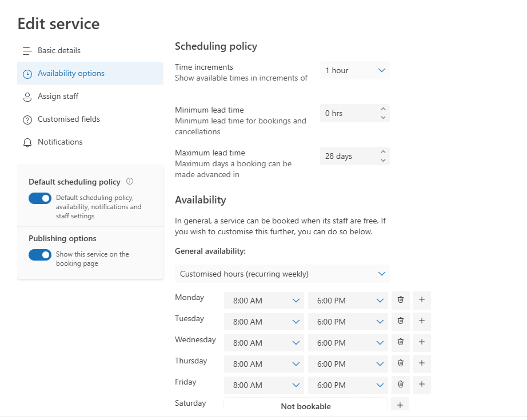
Task: Open Friday start time 8:00 AM dropdown
Action: [264, 385]
